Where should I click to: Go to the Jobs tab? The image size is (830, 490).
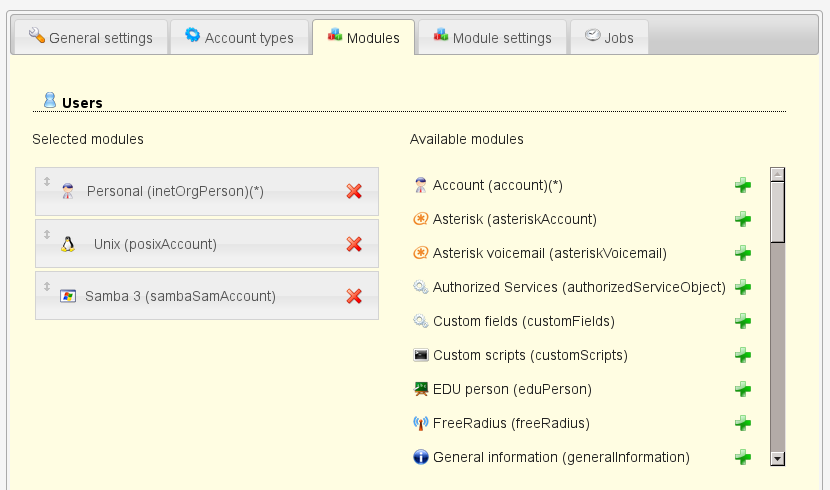click(x=608, y=38)
